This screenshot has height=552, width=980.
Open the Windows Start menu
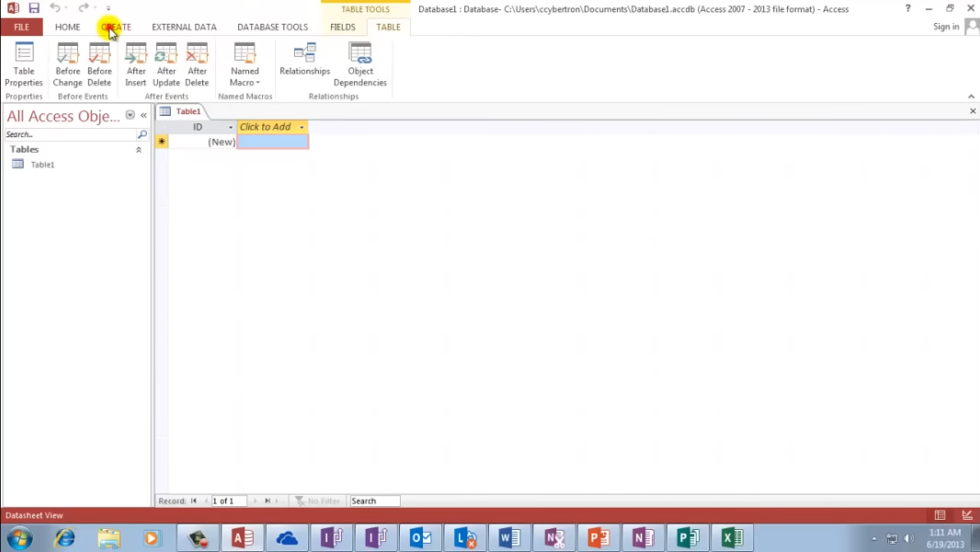(x=19, y=537)
